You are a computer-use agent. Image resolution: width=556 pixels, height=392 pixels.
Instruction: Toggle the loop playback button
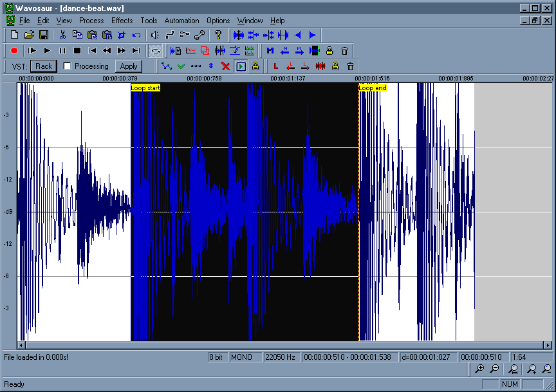coord(155,50)
